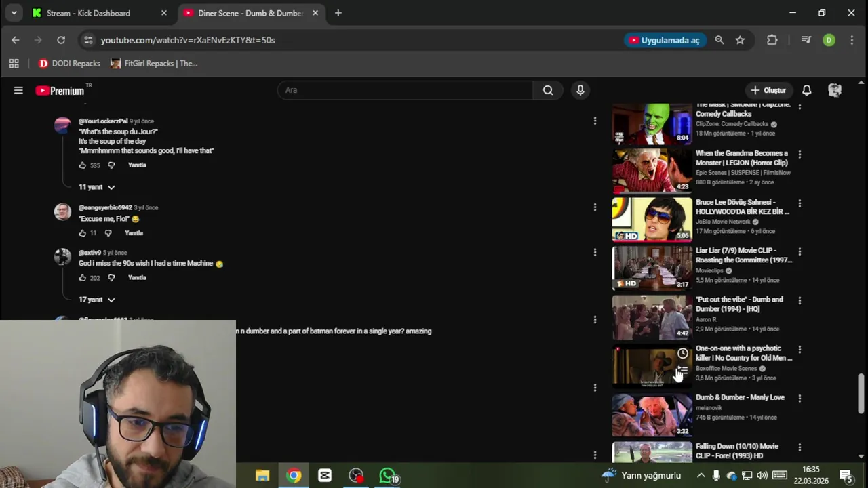The width and height of the screenshot is (868, 488).
Task: Add No Country video to Watch Later
Action: pyautogui.click(x=682, y=354)
